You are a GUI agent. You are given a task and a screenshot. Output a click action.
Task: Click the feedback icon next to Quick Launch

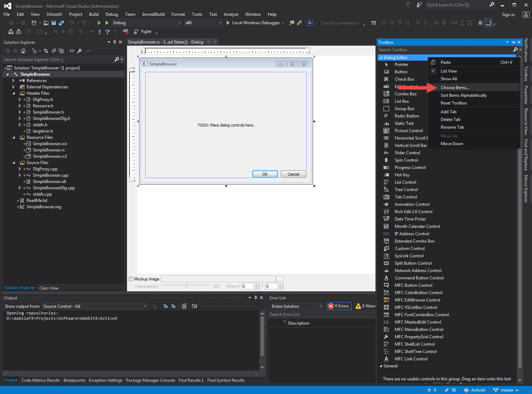pyautogui.click(x=419, y=5)
